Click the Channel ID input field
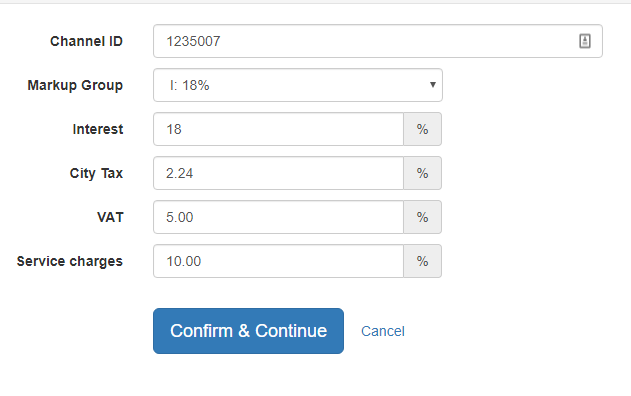This screenshot has width=631, height=396. click(x=377, y=41)
